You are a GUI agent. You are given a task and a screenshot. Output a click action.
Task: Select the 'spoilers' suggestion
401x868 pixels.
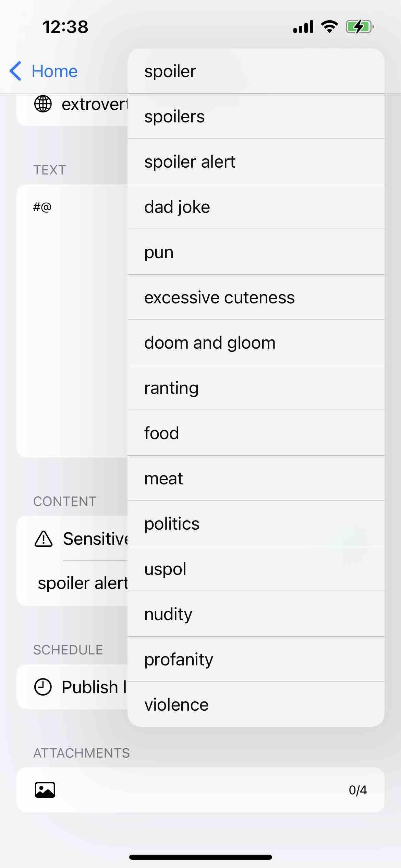(256, 117)
